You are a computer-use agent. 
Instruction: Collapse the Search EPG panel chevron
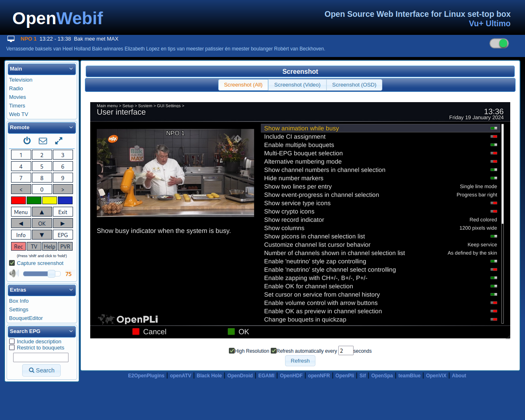pos(71,331)
